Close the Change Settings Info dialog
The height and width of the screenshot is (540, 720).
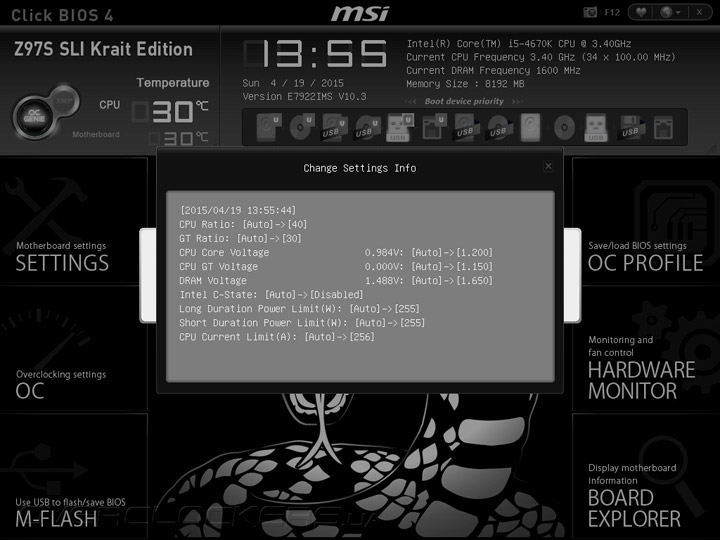pyautogui.click(x=548, y=166)
